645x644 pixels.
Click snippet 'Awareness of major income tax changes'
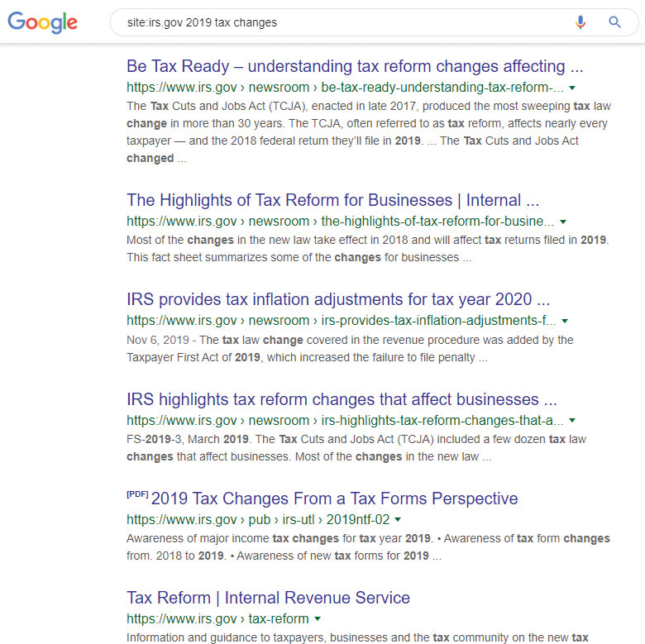(368, 547)
